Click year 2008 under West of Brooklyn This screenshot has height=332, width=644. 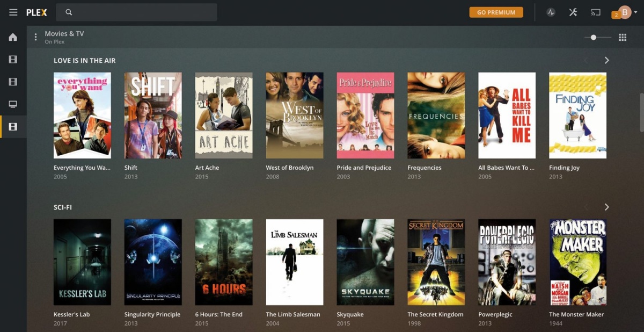(273, 177)
